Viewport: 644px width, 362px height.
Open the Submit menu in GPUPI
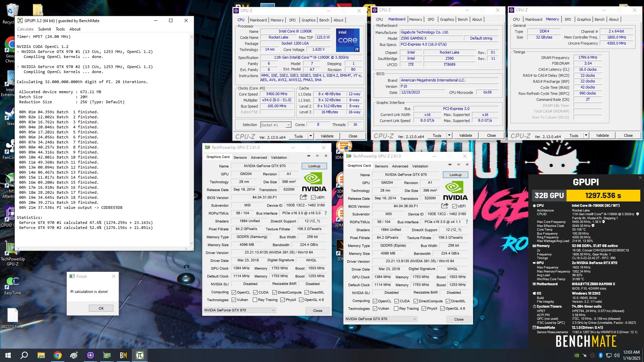[x=44, y=29]
